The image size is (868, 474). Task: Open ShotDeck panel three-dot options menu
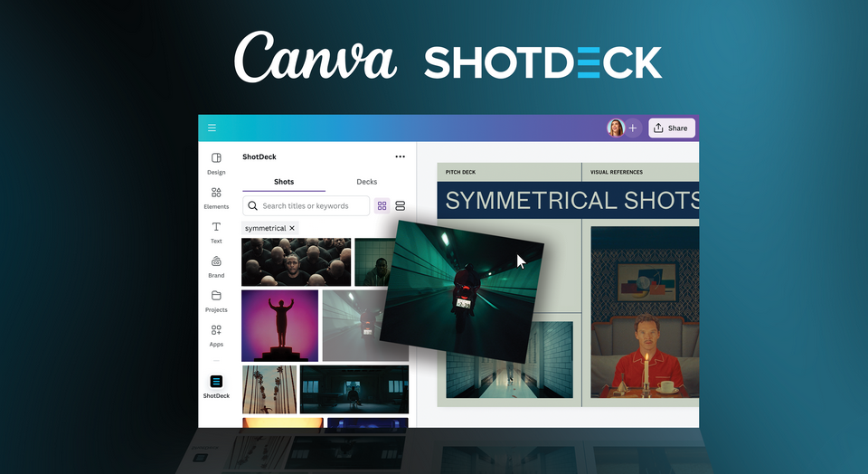tap(400, 156)
